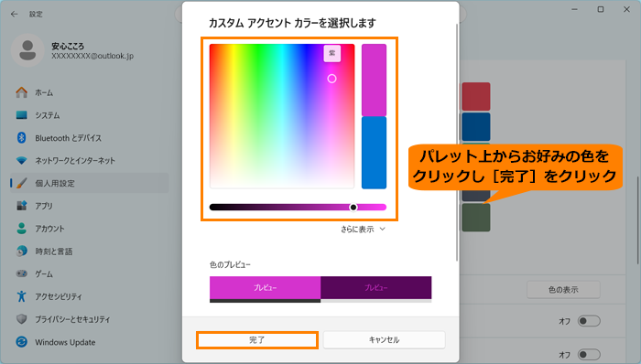This screenshot has height=364, width=641.
Task: Toggle the upper オフ switch in Settings
Action: [x=589, y=321]
